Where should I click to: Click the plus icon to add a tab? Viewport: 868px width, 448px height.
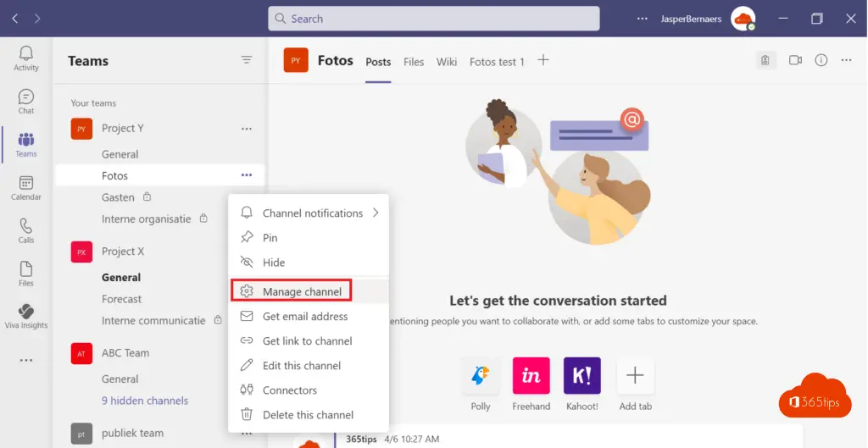pyautogui.click(x=543, y=60)
